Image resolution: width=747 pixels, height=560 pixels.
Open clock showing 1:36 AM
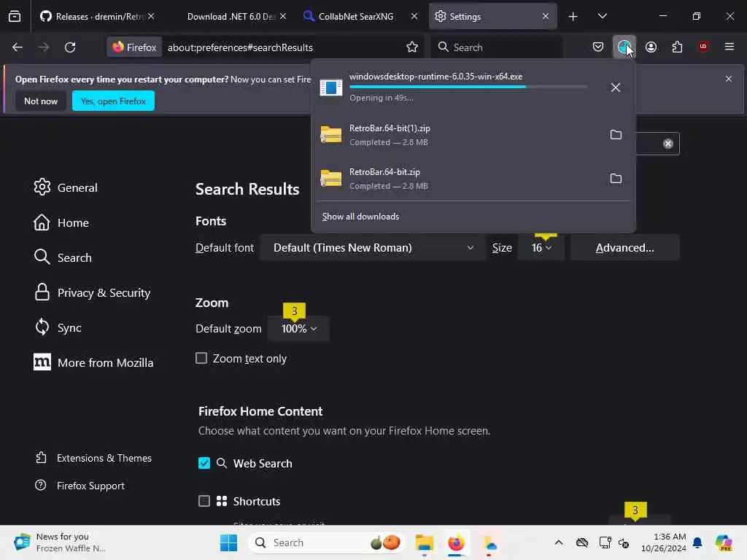[x=663, y=542]
